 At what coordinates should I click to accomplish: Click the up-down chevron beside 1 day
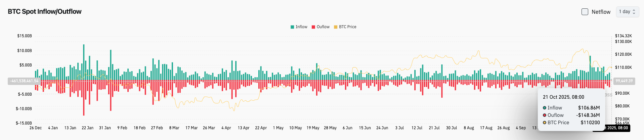[634, 12]
